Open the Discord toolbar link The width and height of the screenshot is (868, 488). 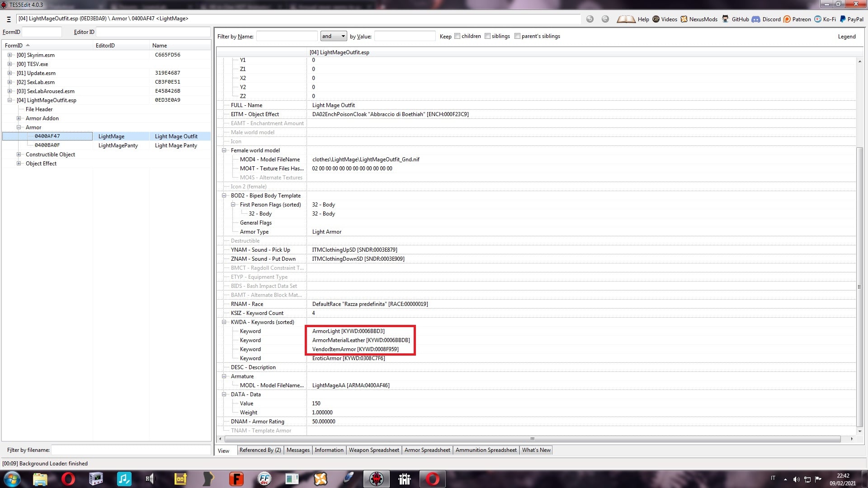pyautogui.click(x=766, y=19)
